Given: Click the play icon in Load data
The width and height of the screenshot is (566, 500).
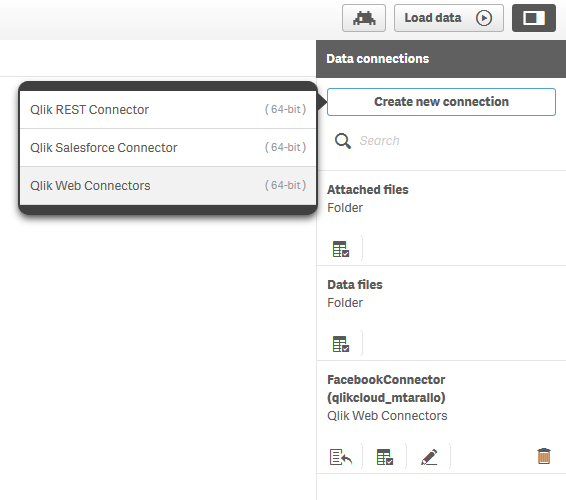Looking at the screenshot, I should point(484,18).
